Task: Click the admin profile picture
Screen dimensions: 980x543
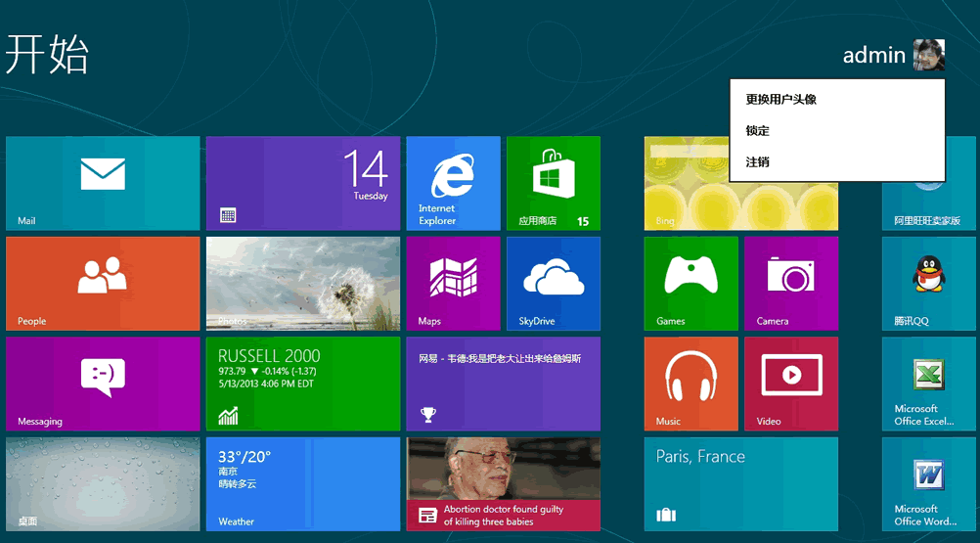Action: pyautogui.click(x=929, y=55)
